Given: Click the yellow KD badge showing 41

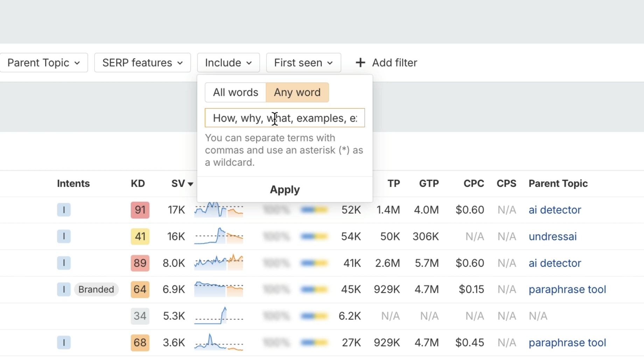Looking at the screenshot, I should point(140,236).
